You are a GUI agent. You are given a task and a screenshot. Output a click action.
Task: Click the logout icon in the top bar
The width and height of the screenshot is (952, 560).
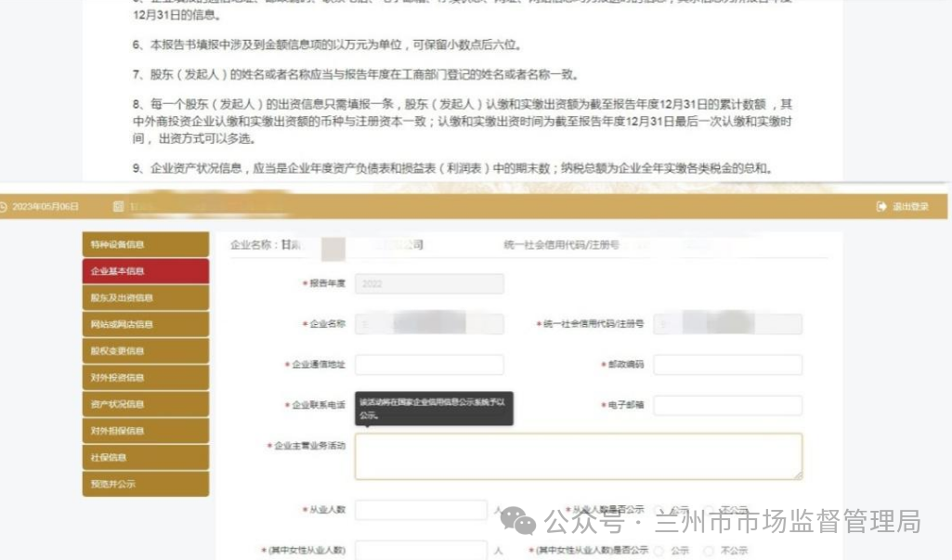click(x=881, y=207)
